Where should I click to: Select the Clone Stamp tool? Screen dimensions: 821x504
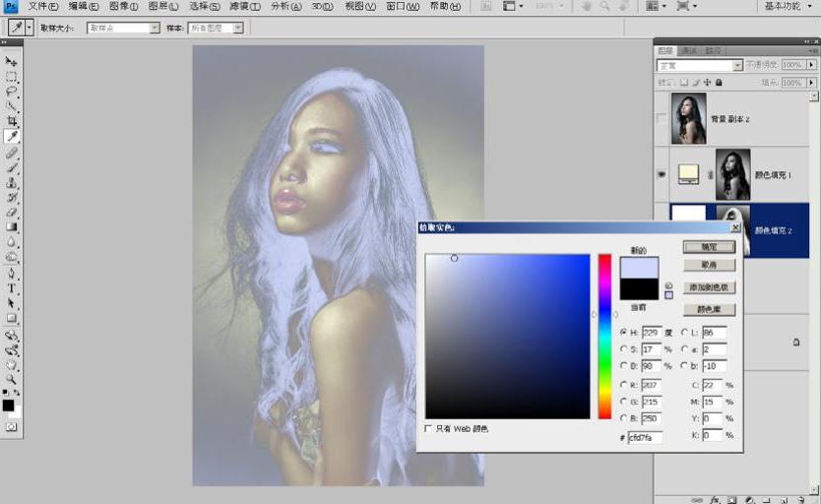pyautogui.click(x=11, y=183)
